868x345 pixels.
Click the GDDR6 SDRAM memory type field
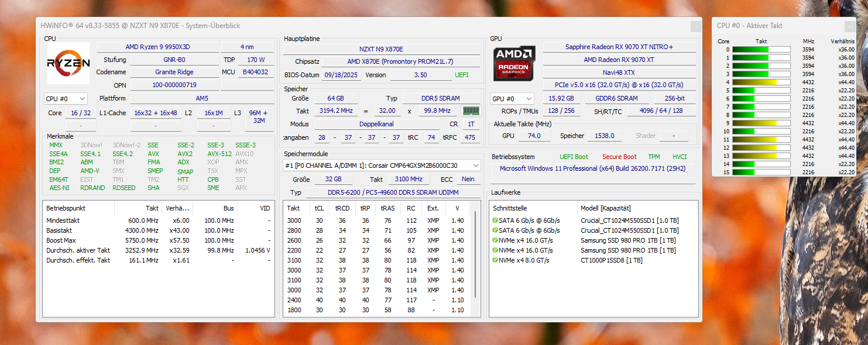click(x=616, y=98)
